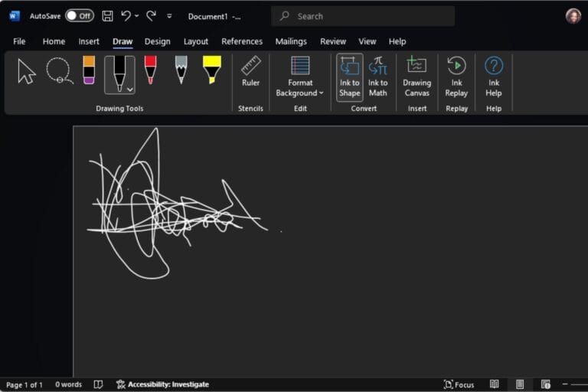Insert a Drawing Canvas
Image resolution: width=588 pixels, height=392 pixels.
click(x=416, y=77)
